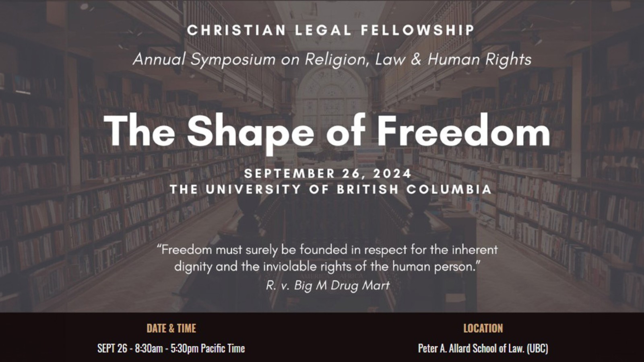Click the word "Freedom" in the large title
The width and height of the screenshot is (644, 362).
coord(463,130)
